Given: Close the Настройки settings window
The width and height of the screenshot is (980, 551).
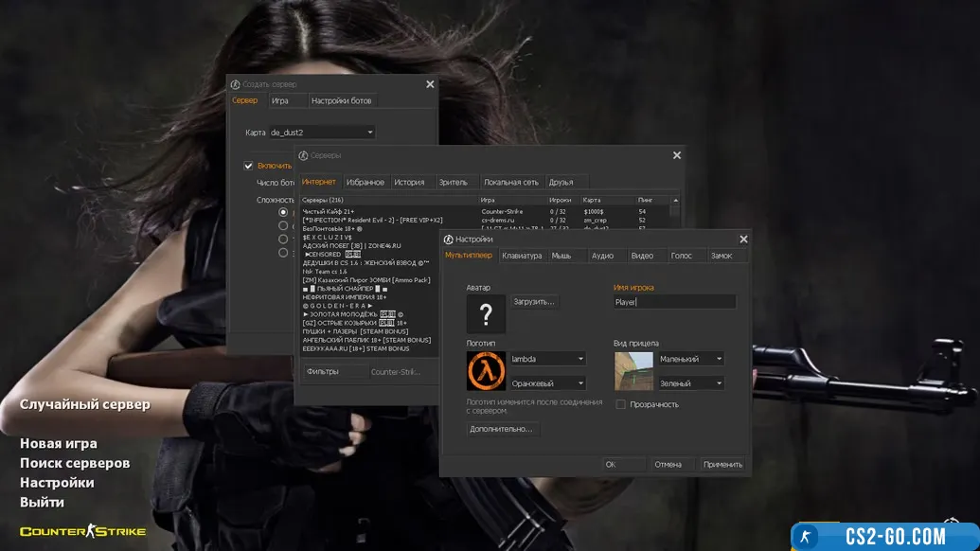Looking at the screenshot, I should pyautogui.click(x=743, y=240).
